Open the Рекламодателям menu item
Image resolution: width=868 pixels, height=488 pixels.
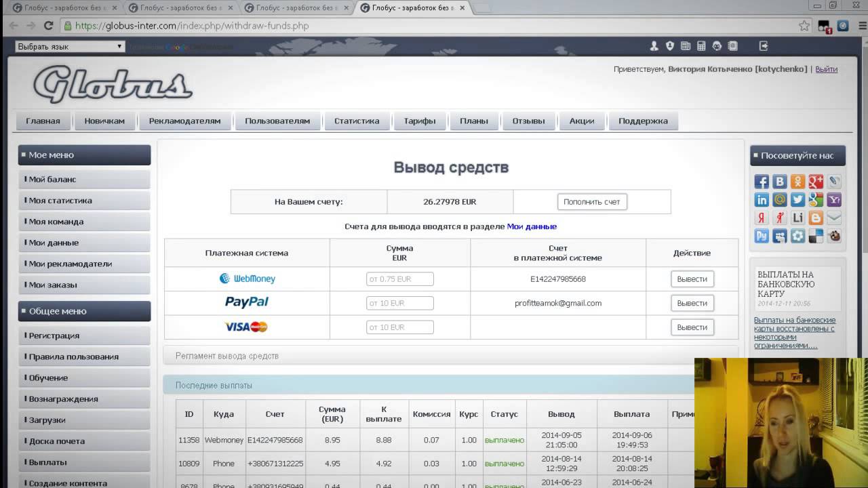[x=184, y=121]
